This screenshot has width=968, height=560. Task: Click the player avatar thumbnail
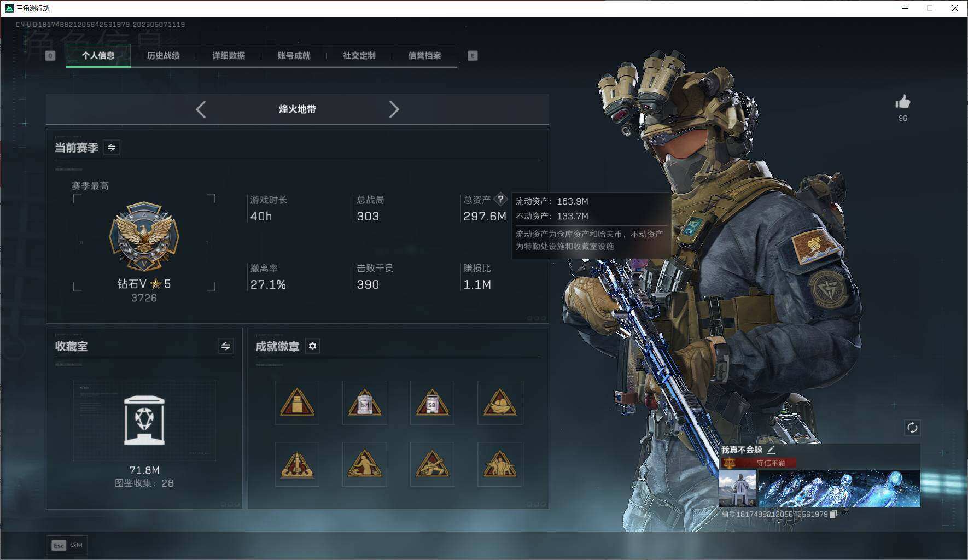tap(737, 488)
